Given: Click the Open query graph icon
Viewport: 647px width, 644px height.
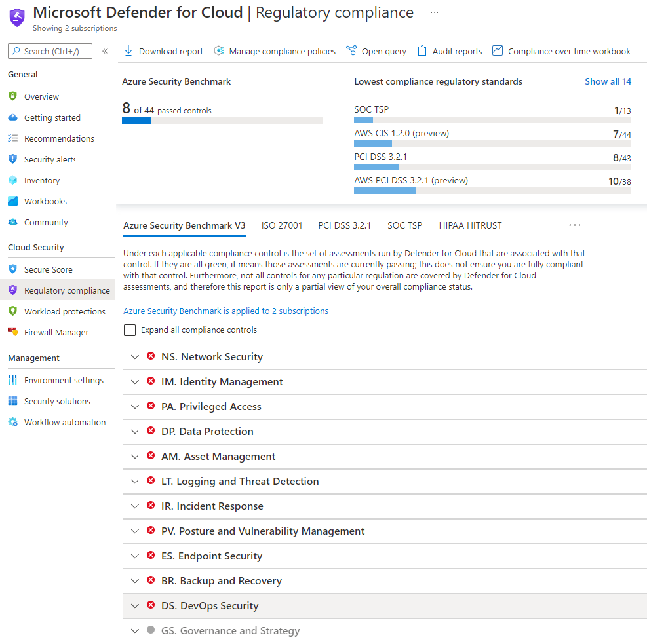Looking at the screenshot, I should (x=351, y=50).
